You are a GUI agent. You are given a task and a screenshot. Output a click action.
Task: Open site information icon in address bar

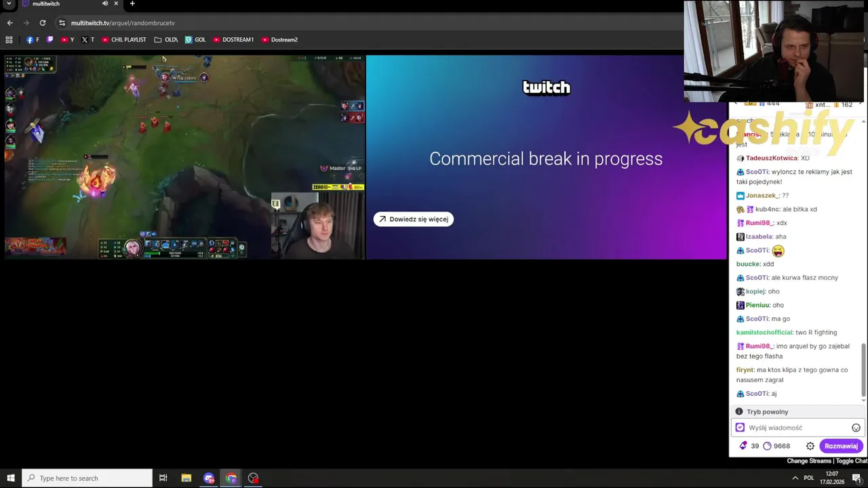tap(62, 23)
